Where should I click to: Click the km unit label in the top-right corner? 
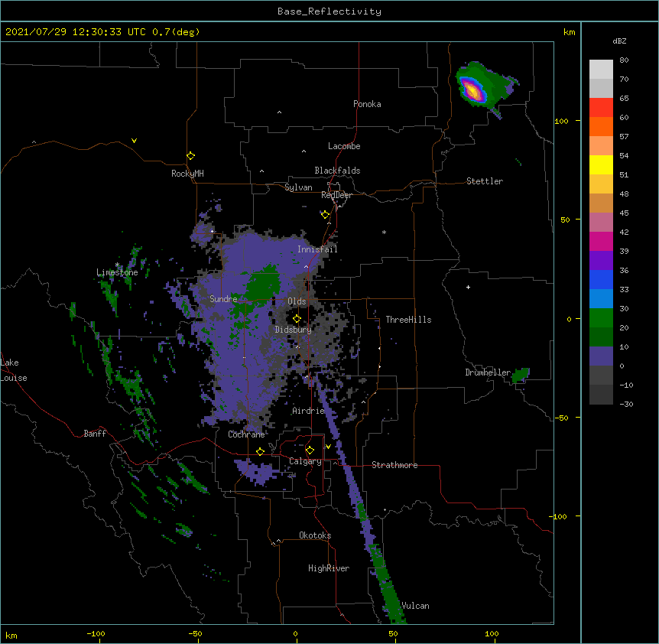(570, 32)
